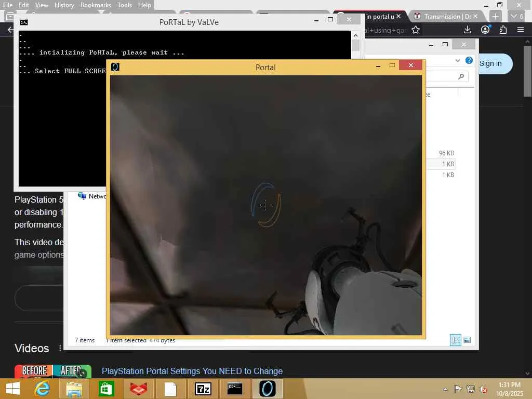Screen dimensions: 532x399
Task: Switch to the Portal taskbar icon
Action: tap(268, 389)
